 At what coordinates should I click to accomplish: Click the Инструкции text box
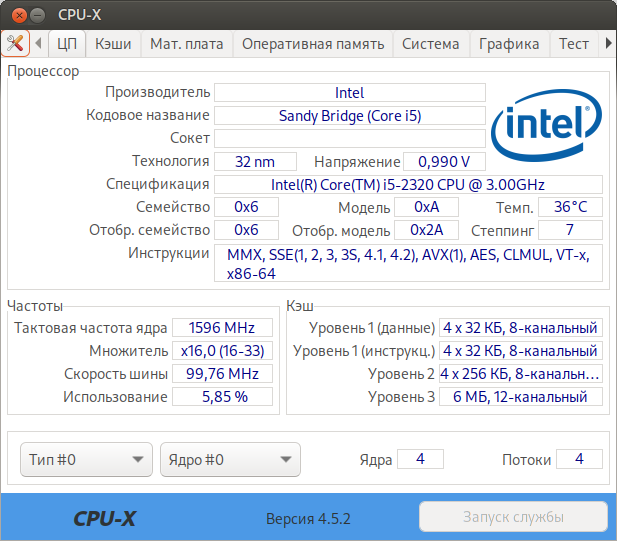pos(408,263)
